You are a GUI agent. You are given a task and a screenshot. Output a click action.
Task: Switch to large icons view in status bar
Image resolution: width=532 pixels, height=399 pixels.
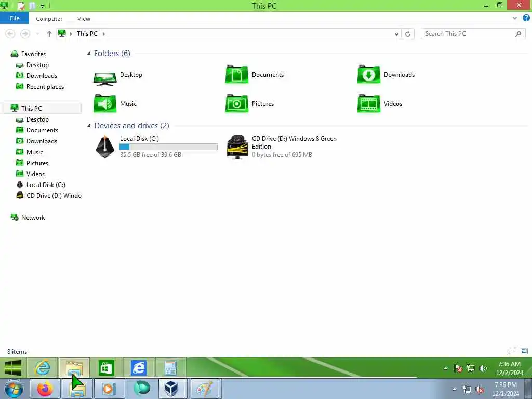[524, 351]
